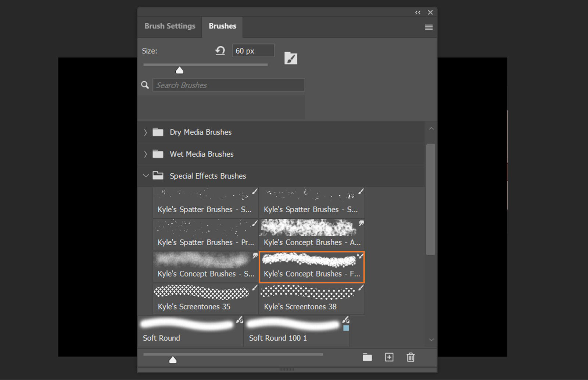Delete the selected brush via the trash icon
Image resolution: width=588 pixels, height=380 pixels.
pyautogui.click(x=410, y=357)
